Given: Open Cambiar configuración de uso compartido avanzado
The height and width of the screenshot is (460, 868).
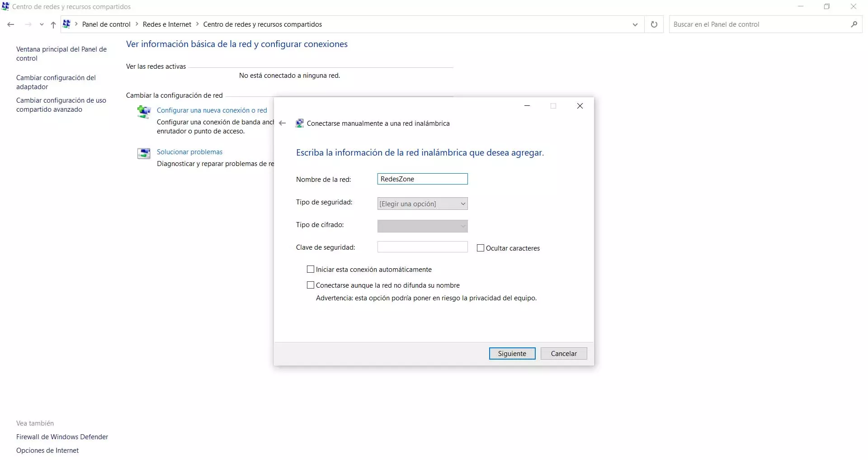Looking at the screenshot, I should click(x=61, y=104).
